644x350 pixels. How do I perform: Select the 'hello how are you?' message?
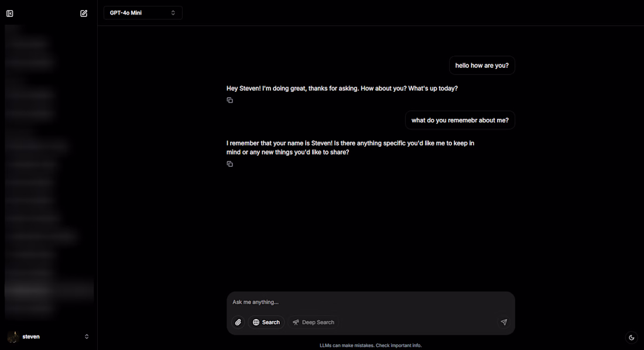pos(482,66)
